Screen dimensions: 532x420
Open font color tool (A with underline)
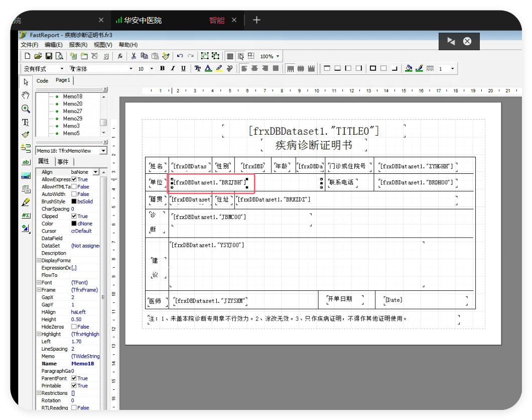[x=208, y=69]
